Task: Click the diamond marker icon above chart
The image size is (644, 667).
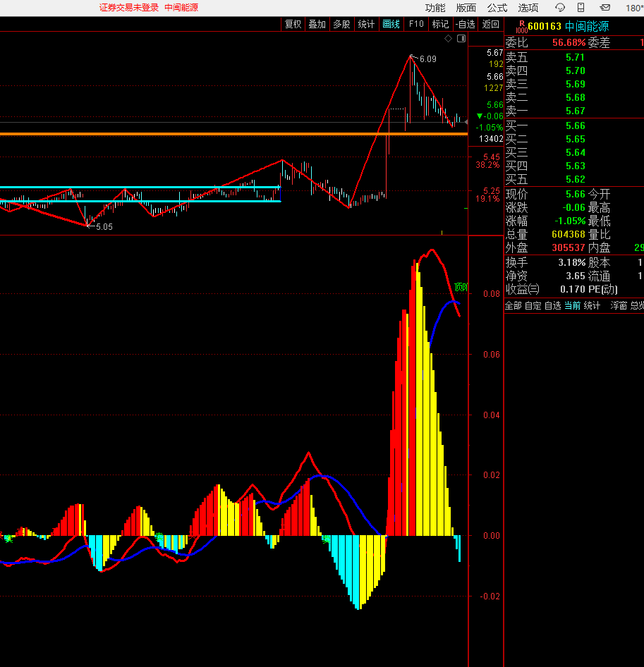Action: pos(448,39)
